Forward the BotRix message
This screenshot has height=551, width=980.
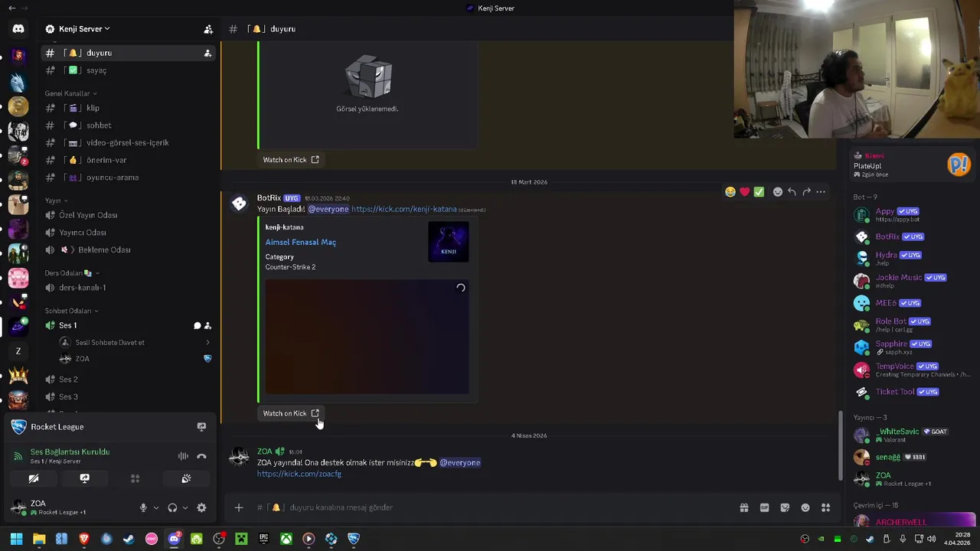tap(806, 192)
